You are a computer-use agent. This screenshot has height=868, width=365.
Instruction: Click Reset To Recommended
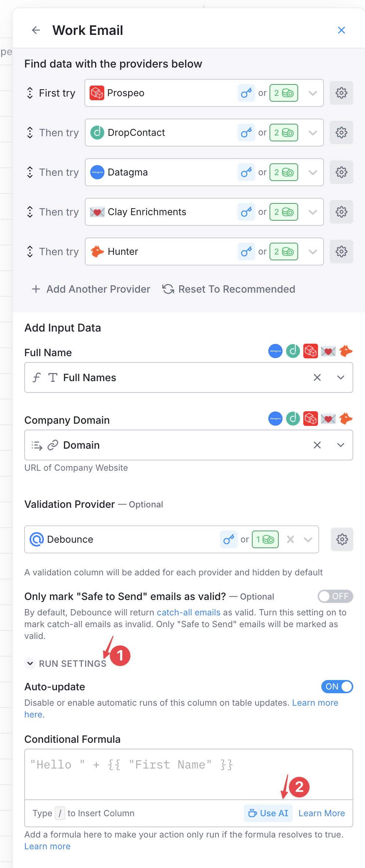(x=229, y=289)
